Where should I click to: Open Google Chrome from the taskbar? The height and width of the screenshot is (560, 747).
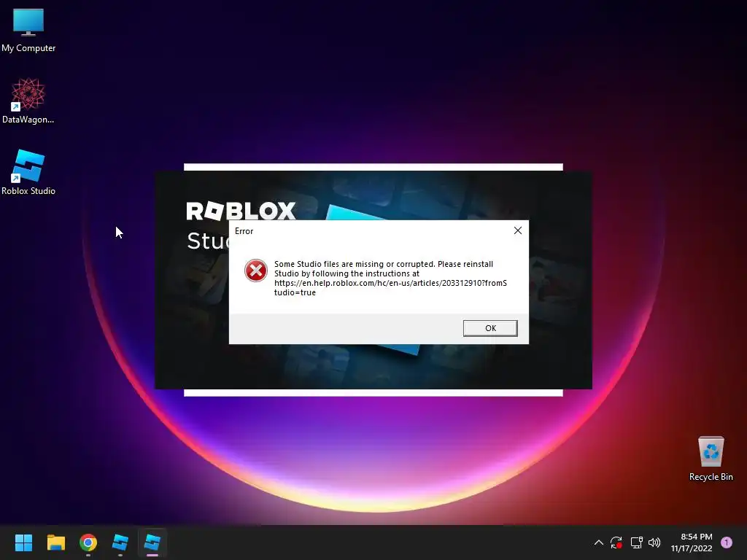click(88, 542)
